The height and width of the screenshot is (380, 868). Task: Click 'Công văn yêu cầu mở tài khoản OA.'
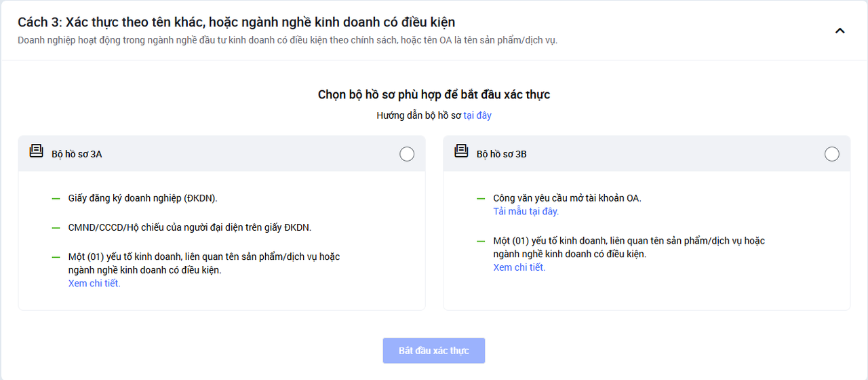[566, 198]
